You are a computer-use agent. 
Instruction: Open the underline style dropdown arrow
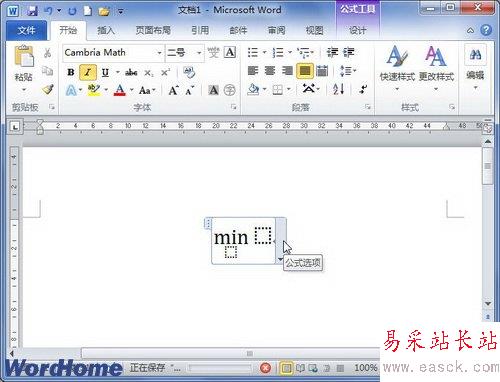click(118, 72)
